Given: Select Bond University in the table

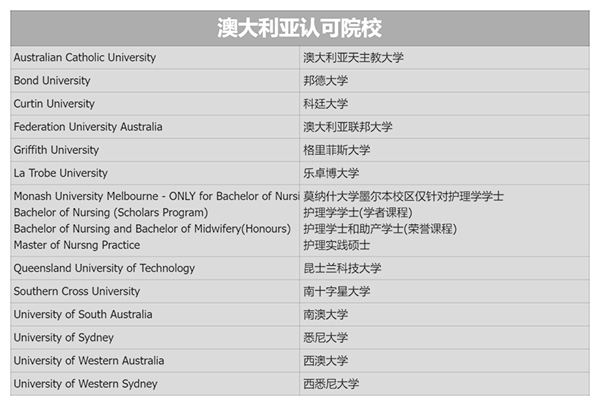Looking at the screenshot, I should pyautogui.click(x=52, y=81).
